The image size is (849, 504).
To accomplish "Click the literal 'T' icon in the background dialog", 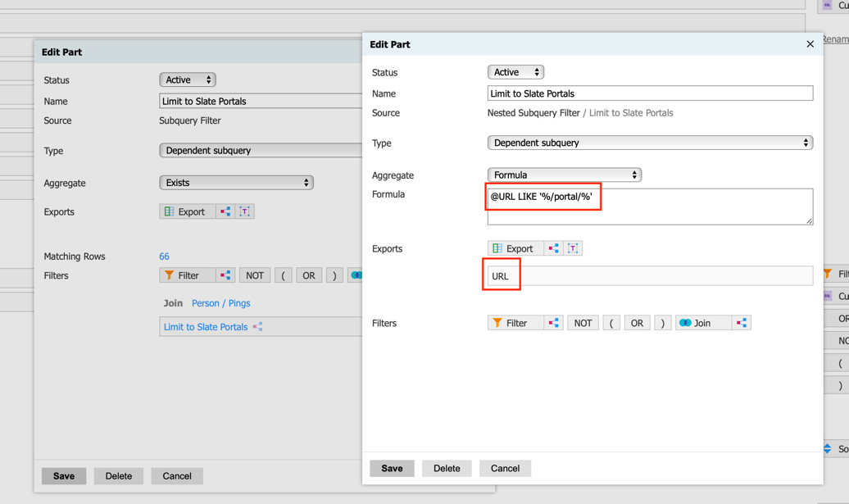I will [x=244, y=211].
